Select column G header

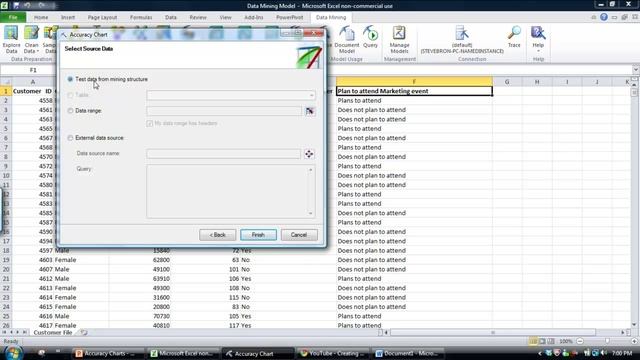coord(507,82)
